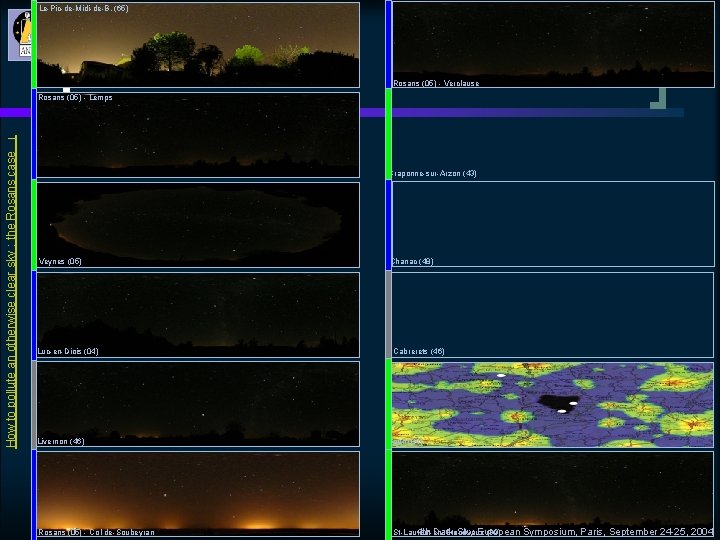Click the 'Rosans (05) - Verclause' caption
Screen dimensions: 720x540
(x=436, y=83)
